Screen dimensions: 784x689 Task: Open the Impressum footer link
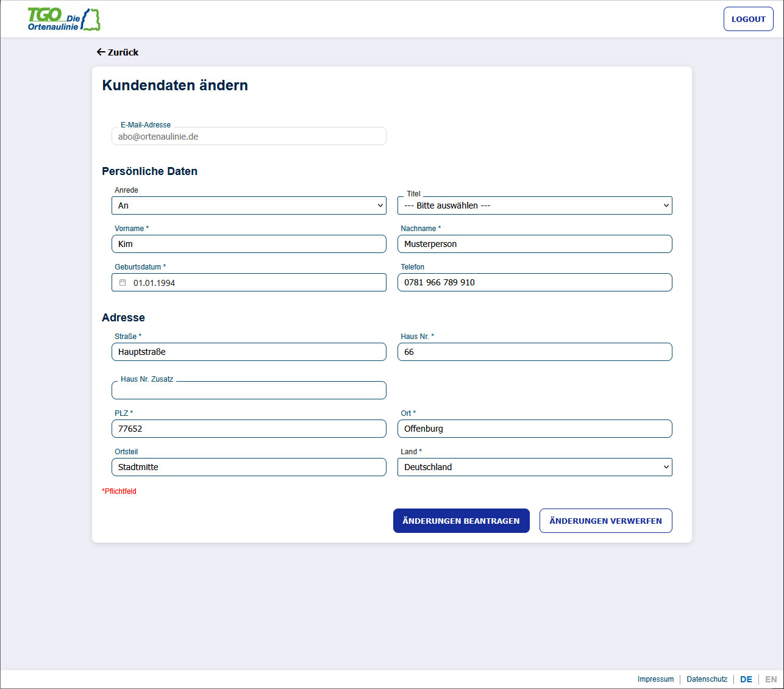point(655,679)
